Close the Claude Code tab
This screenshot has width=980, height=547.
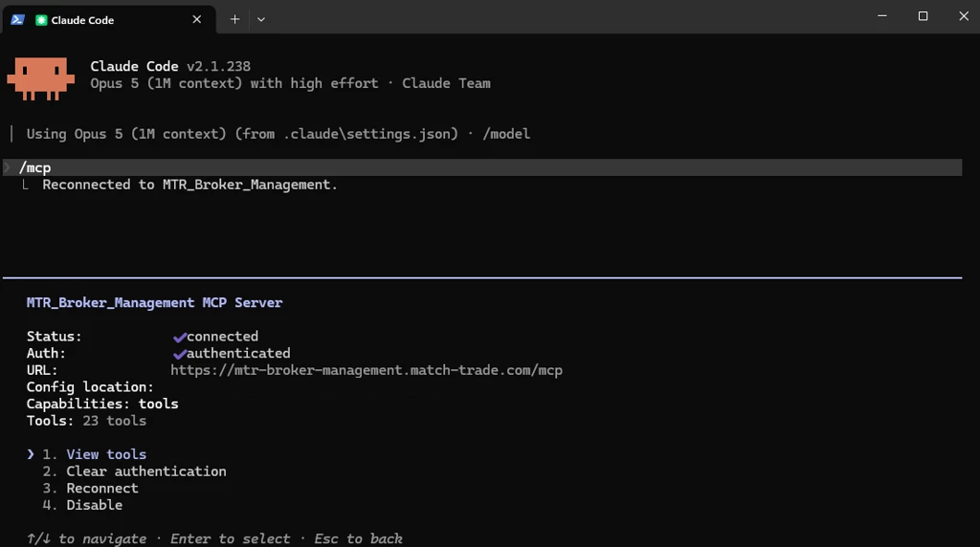pos(197,19)
